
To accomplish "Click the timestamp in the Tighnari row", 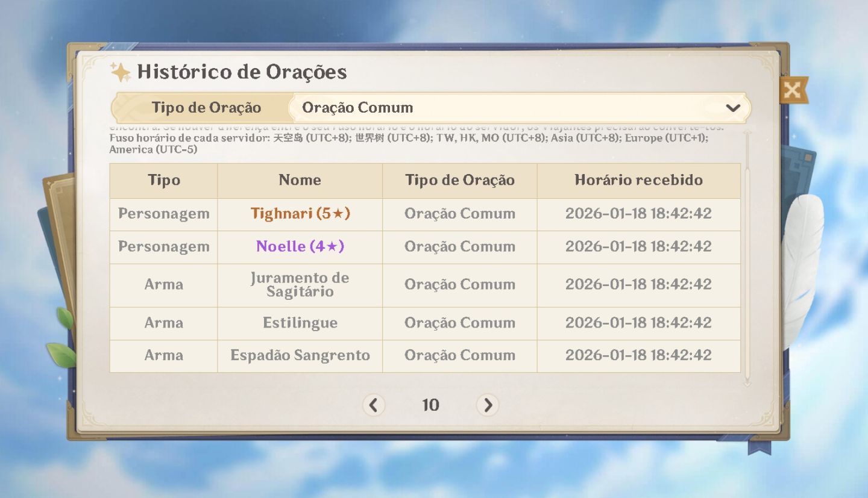I will [x=639, y=214].
